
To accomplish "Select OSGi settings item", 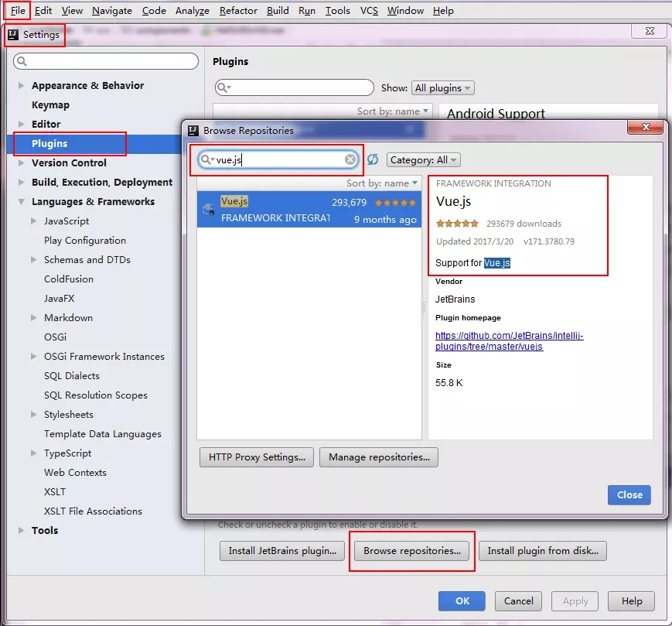I will tap(55, 337).
